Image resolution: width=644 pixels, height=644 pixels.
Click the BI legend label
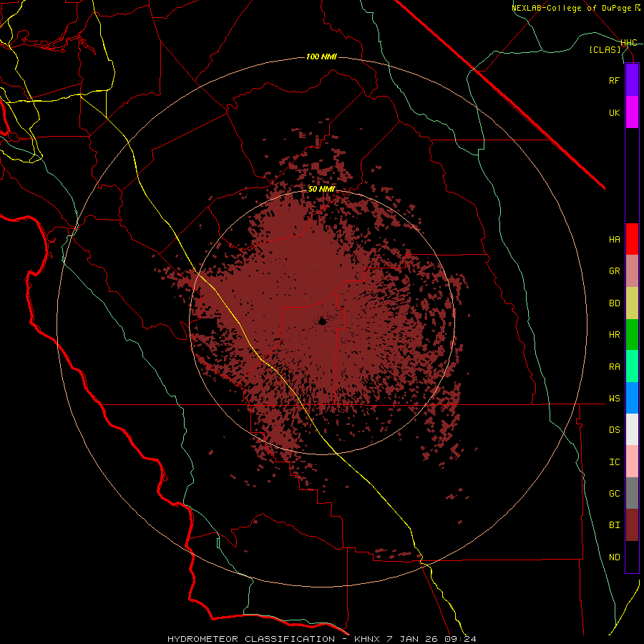pos(615,525)
